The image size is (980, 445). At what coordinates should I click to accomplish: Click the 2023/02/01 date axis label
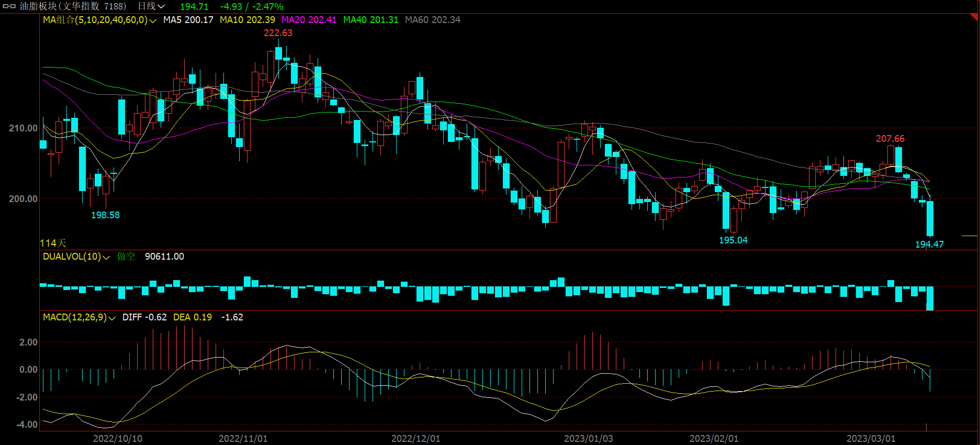coord(714,439)
